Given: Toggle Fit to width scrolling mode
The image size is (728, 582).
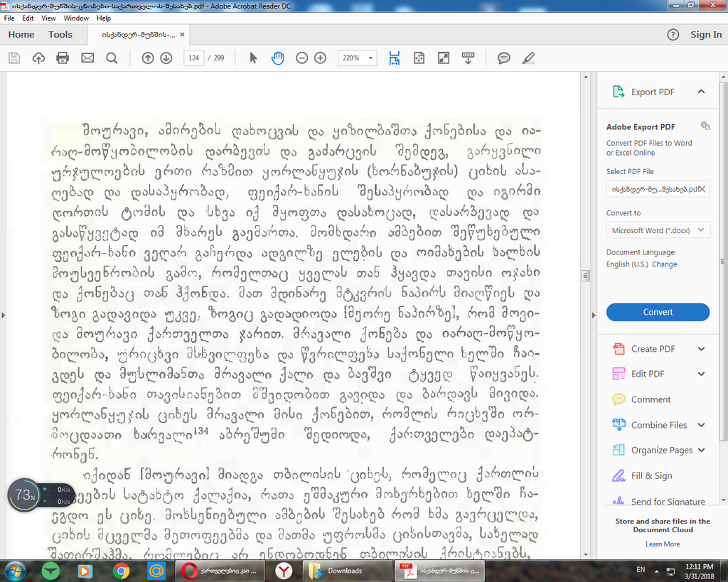Looking at the screenshot, I should click(395, 58).
